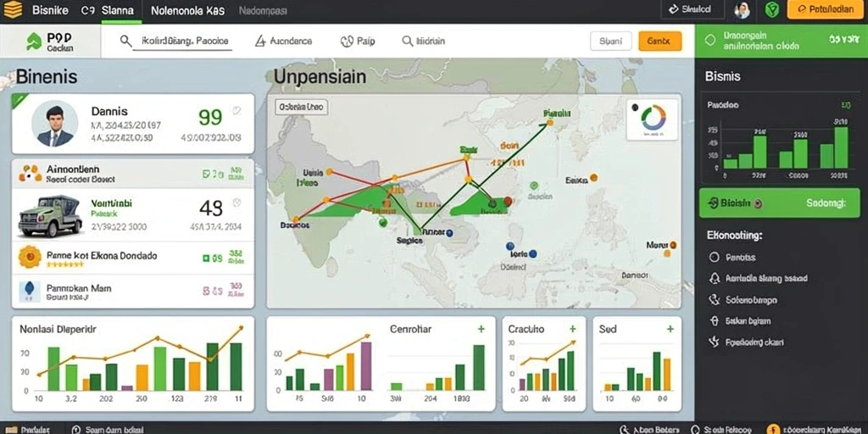Open the Bisnike menu item
Image resolution: width=868 pixels, height=434 pixels.
[50, 10]
